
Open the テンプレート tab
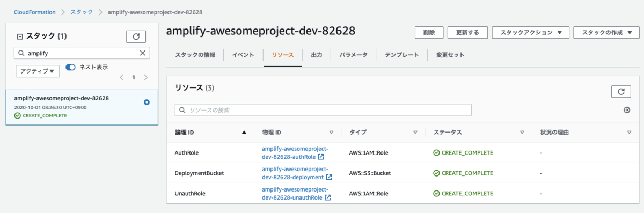pyautogui.click(x=401, y=55)
